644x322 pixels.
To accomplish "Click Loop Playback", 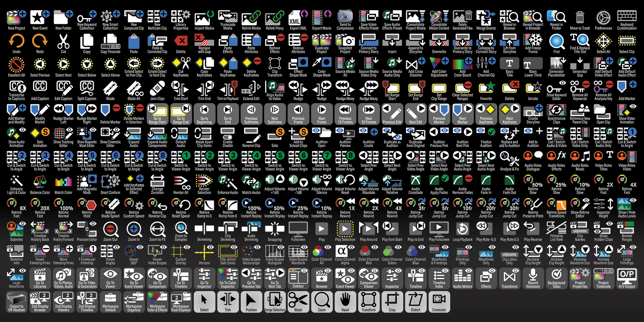I will (463, 231).
